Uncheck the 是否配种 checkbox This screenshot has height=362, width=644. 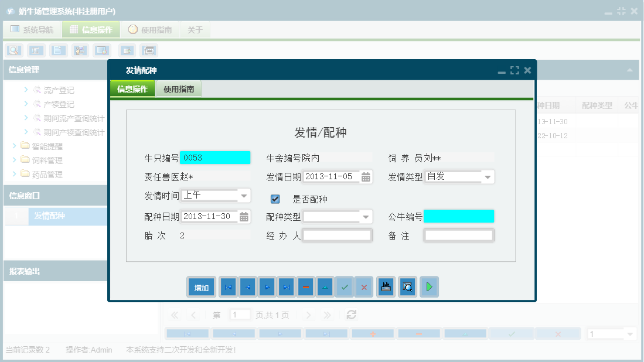(x=275, y=199)
